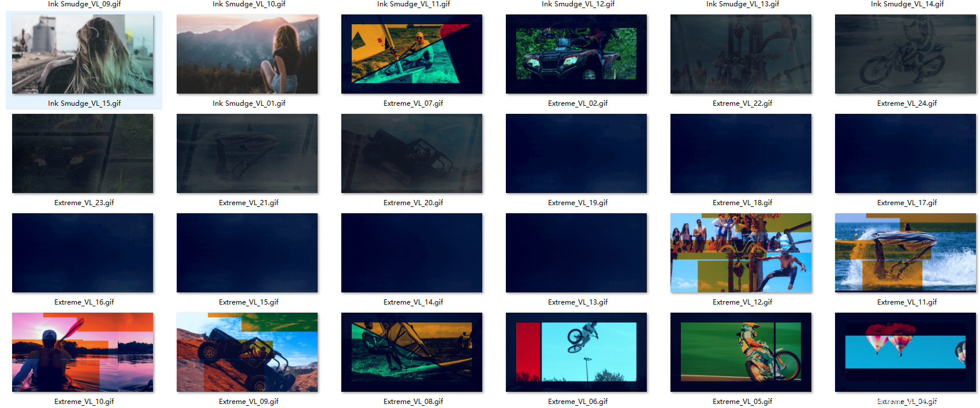Click the Extreme_VL_16.gif thumbnail

click(83, 253)
